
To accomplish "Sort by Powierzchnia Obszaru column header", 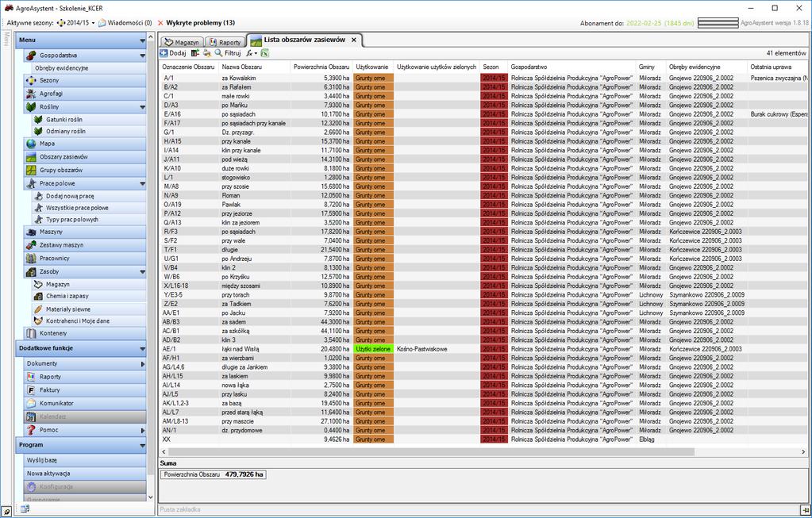I will (321, 67).
